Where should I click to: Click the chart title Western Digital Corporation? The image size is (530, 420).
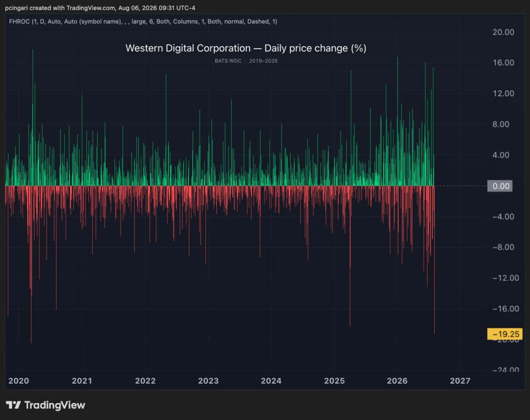pyautogui.click(x=246, y=48)
